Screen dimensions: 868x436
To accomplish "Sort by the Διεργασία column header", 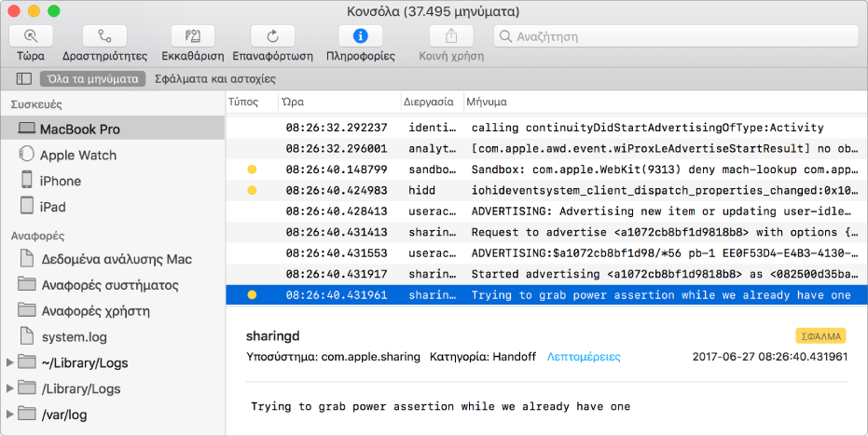I will click(x=429, y=102).
